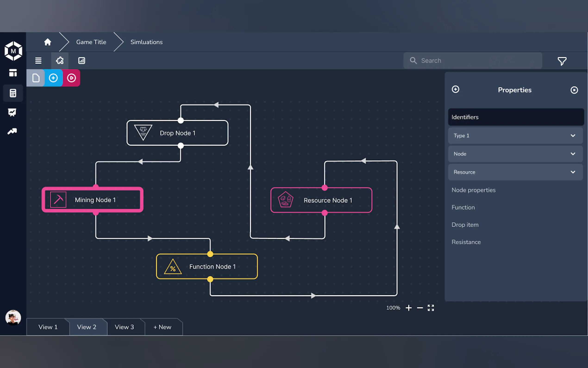Click Game Title in breadcrumb
Viewport: 588px width, 368px height.
pyautogui.click(x=91, y=42)
